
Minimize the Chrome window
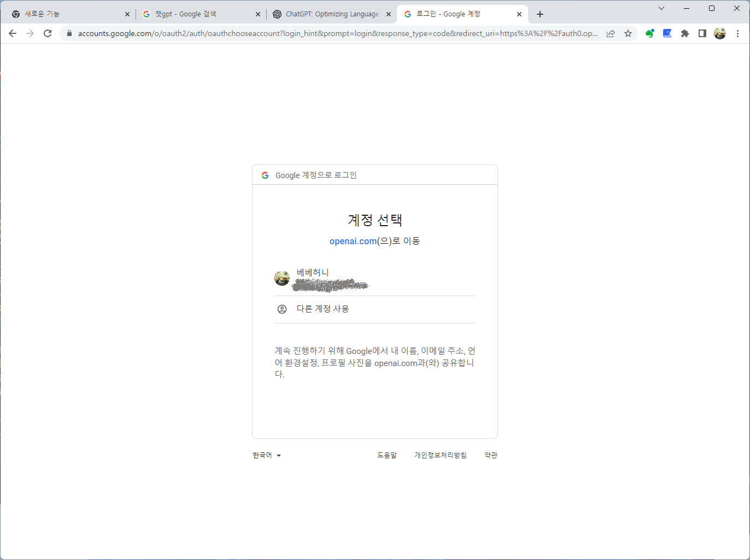[687, 8]
